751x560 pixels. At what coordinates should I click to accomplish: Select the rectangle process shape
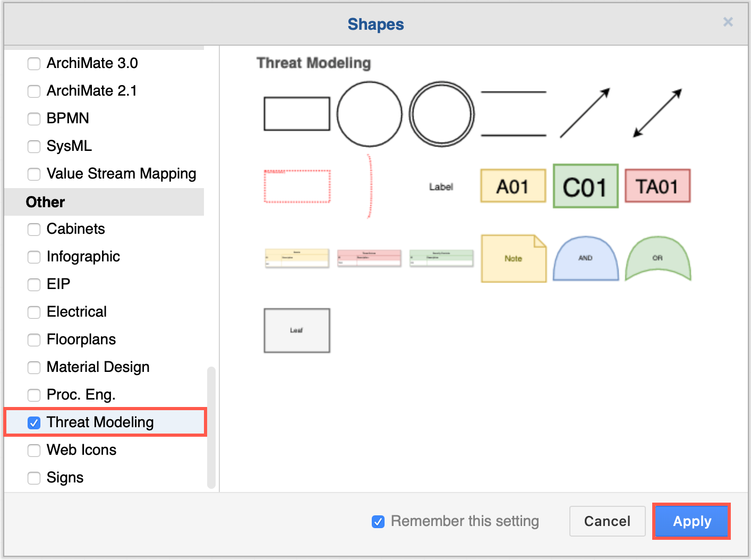(x=296, y=113)
